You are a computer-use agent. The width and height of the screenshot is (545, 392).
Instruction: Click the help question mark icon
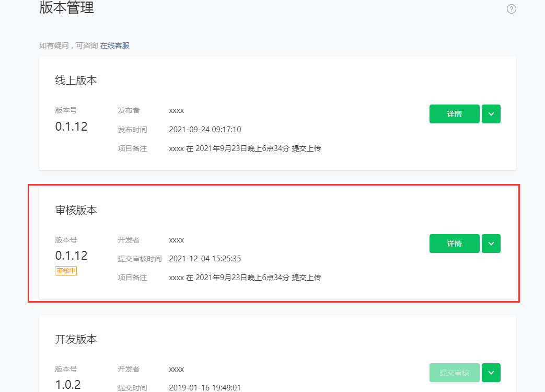512,9
